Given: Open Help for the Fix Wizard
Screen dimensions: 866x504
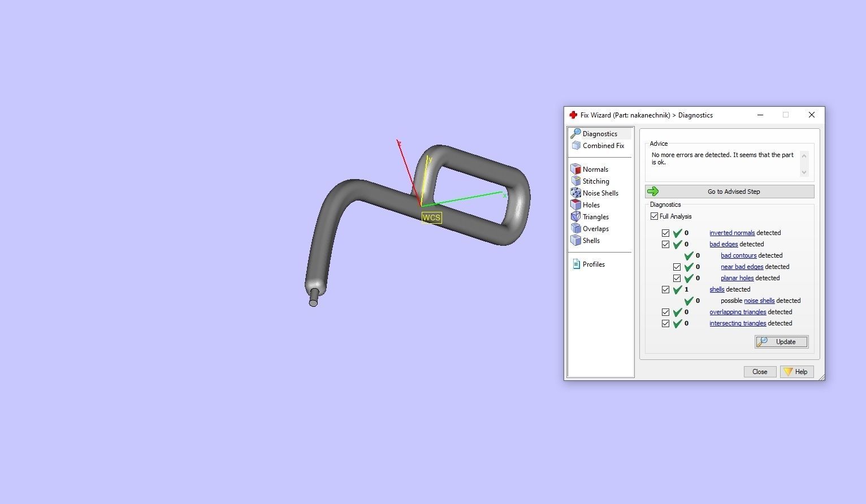Looking at the screenshot, I should [x=796, y=372].
